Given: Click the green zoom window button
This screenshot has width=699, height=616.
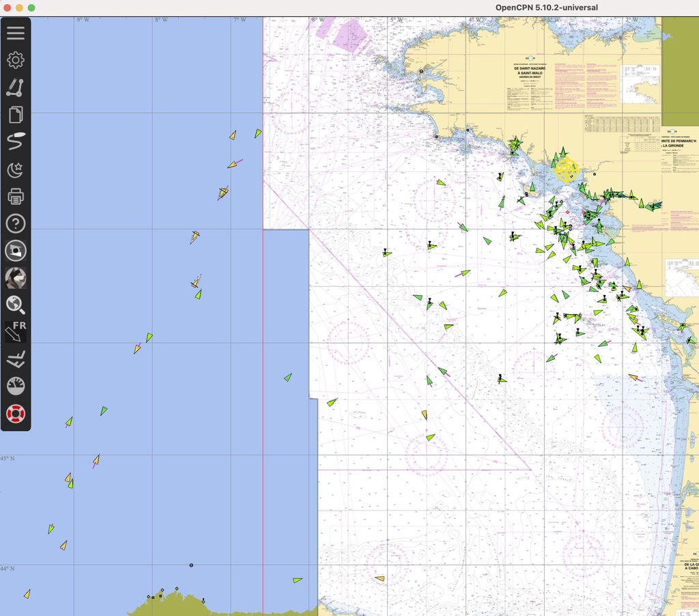Looking at the screenshot, I should (x=31, y=8).
